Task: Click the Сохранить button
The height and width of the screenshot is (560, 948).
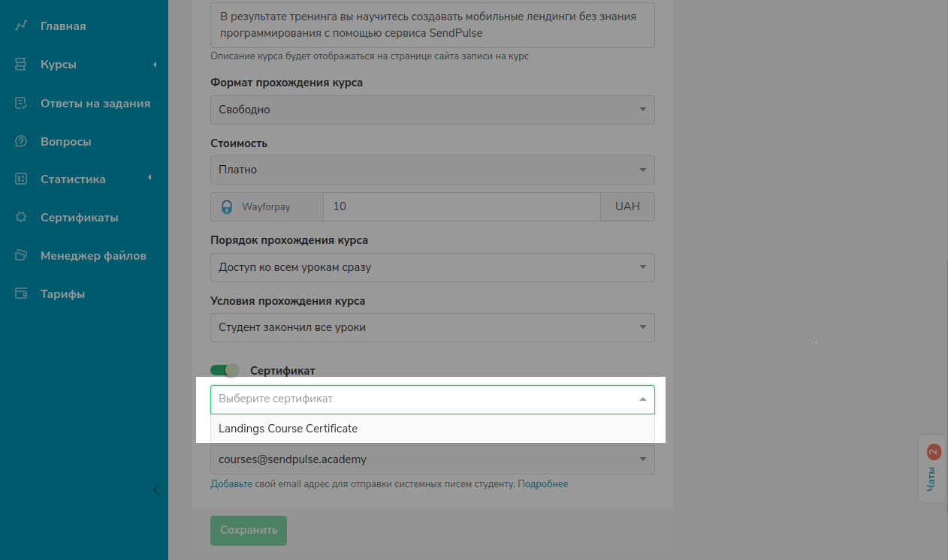Action: tap(248, 530)
